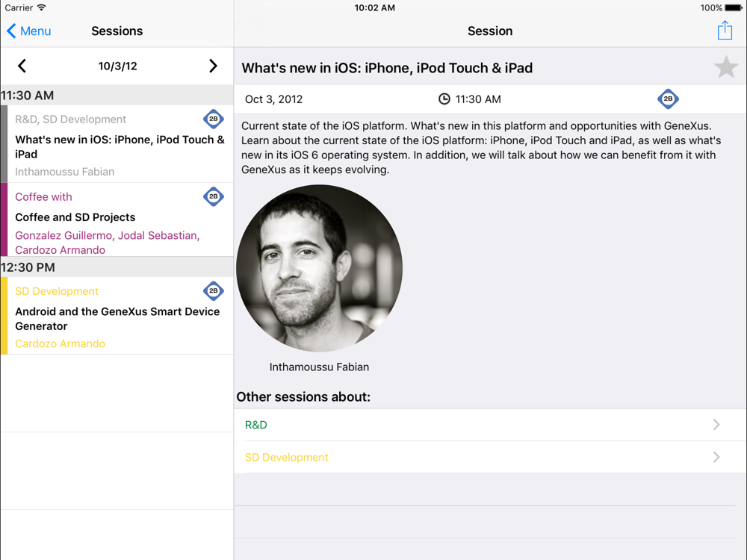This screenshot has height=560, width=747.
Task: Go to previous day with left arrow
Action: [x=22, y=66]
